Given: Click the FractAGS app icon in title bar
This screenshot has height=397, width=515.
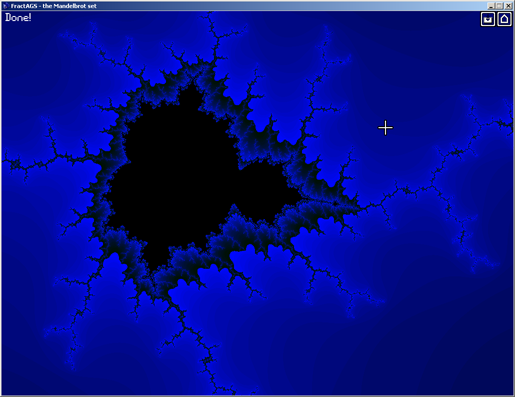Looking at the screenshot, I should point(6,6).
